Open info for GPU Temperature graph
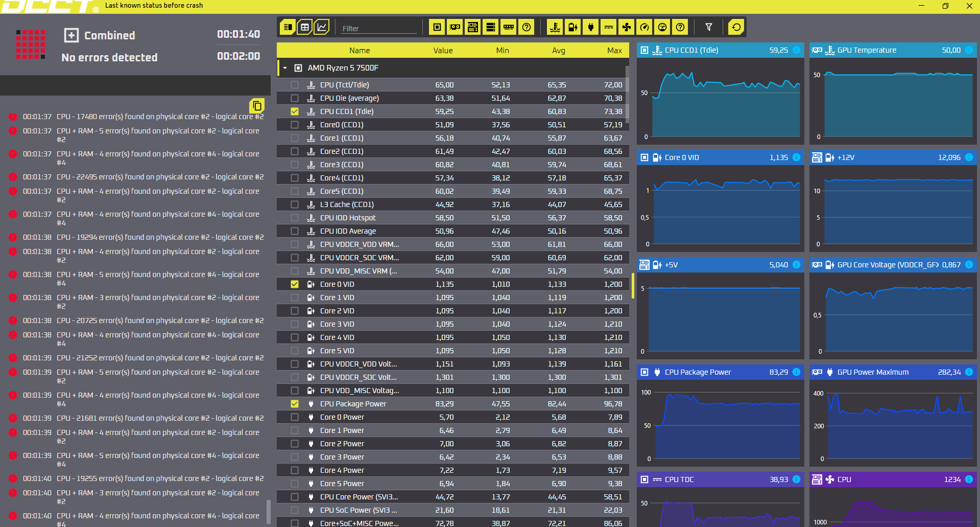The height and width of the screenshot is (527, 980). [969, 50]
